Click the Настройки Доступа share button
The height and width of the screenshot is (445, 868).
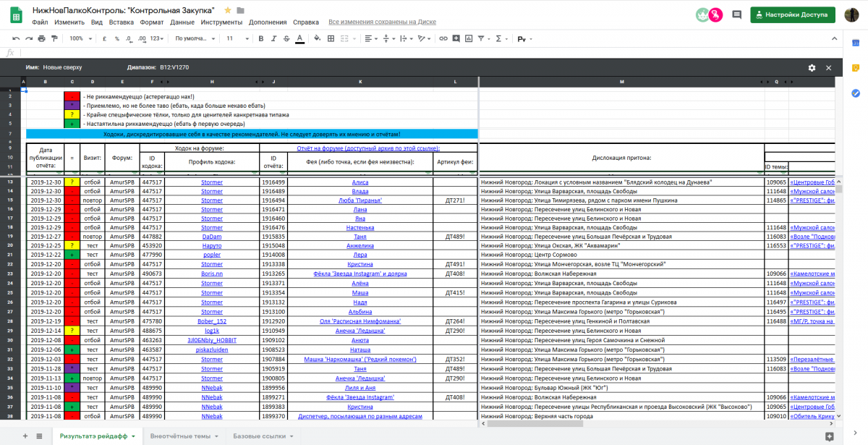(x=793, y=14)
